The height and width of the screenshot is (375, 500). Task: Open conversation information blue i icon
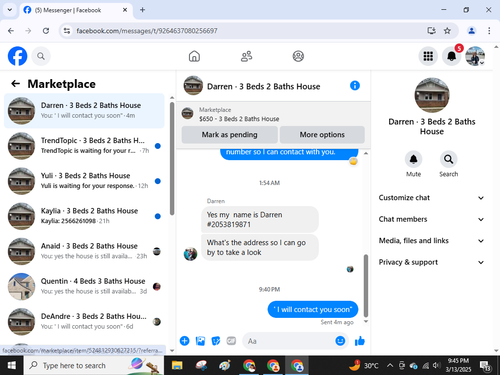[x=355, y=86]
